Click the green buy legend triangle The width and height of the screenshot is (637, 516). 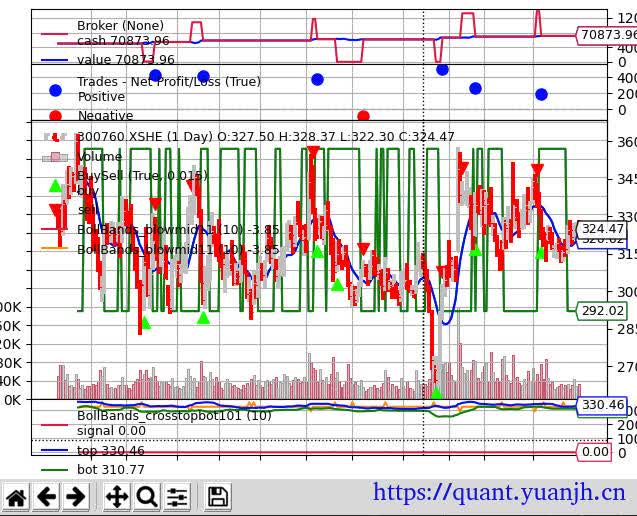(55, 185)
